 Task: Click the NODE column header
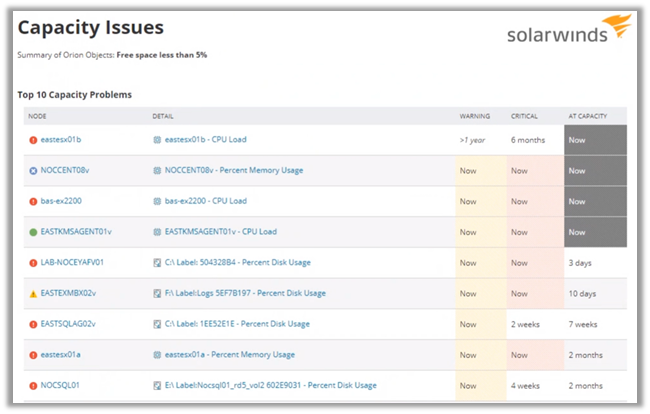point(37,116)
